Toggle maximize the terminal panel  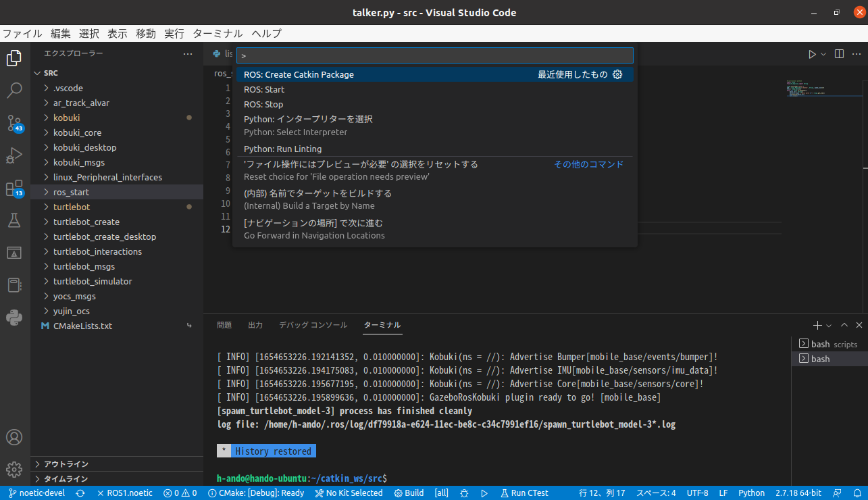click(x=844, y=324)
